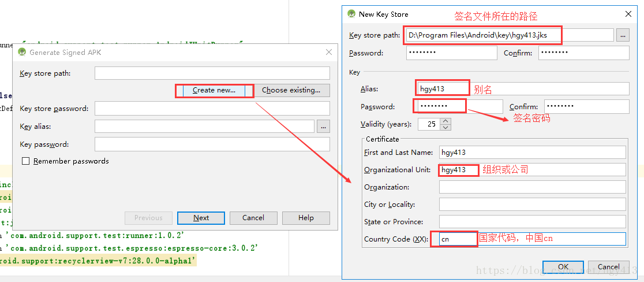Click Cancel in New Key Store dialog
644x282 pixels.
[x=609, y=267]
